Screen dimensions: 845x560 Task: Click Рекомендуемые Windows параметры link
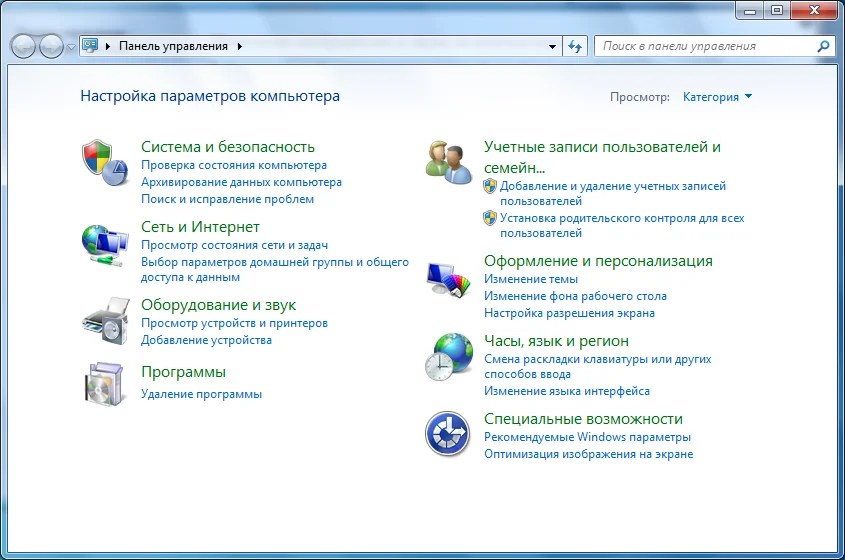[587, 437]
